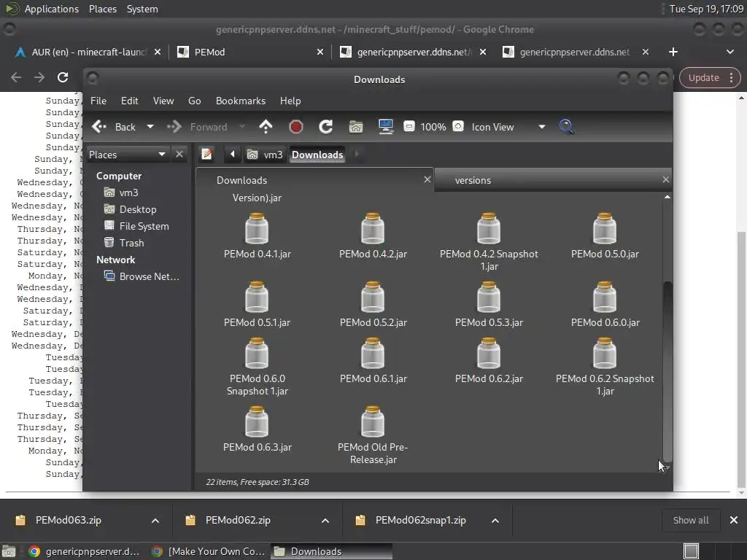Select the PEMod 0.5.3.jar file icon

[489, 297]
